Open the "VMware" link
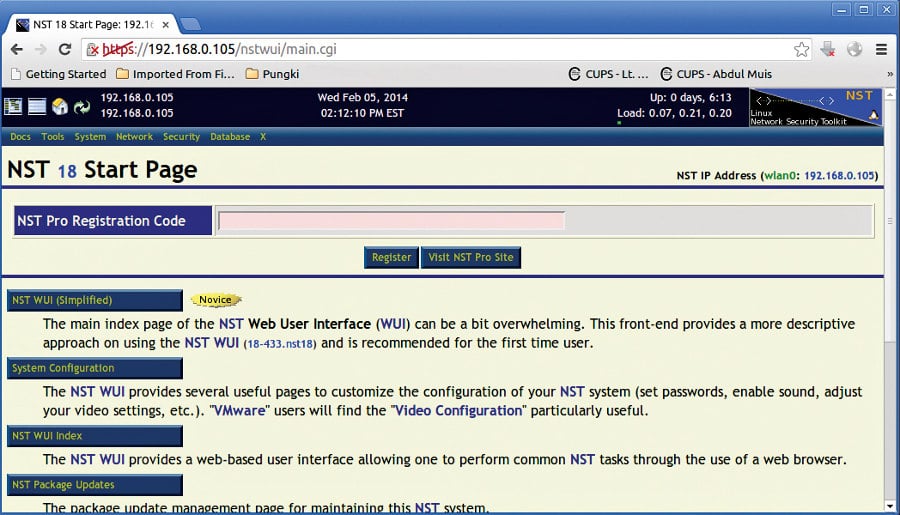The height and width of the screenshot is (515, 900). pyautogui.click(x=240, y=411)
